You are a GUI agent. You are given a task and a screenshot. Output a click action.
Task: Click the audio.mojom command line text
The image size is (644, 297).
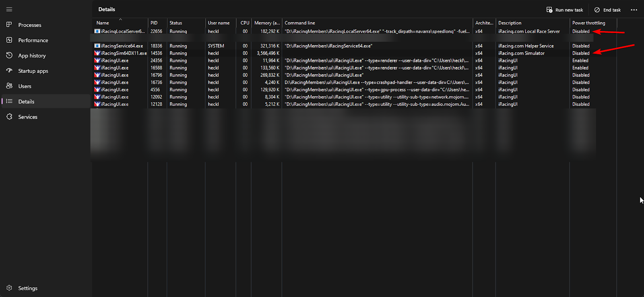point(377,104)
